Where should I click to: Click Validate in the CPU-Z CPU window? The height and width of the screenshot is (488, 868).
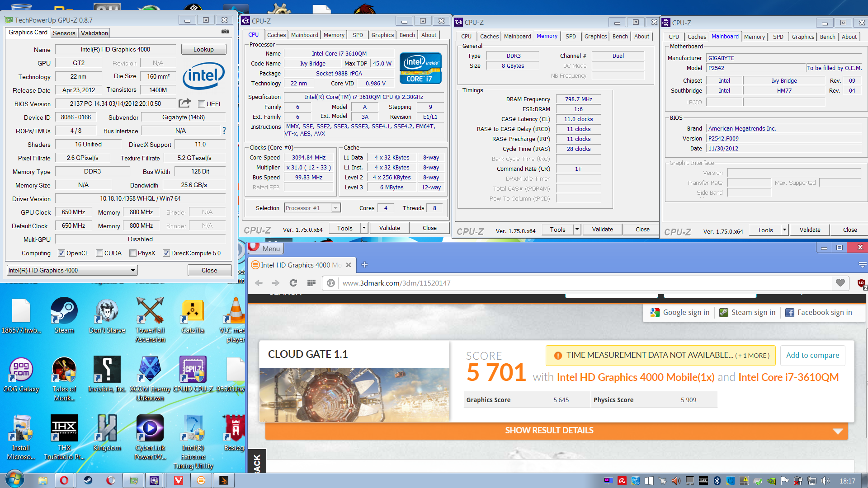pyautogui.click(x=389, y=228)
